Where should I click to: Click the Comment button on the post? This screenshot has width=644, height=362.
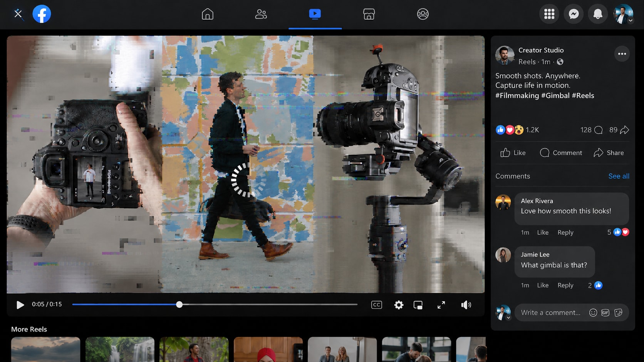[561, 153]
